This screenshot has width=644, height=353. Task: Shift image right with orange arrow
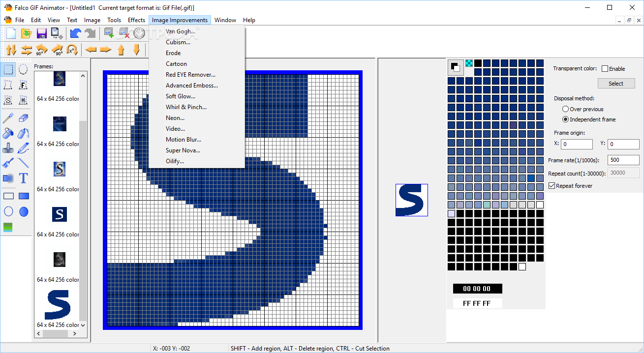[x=106, y=50]
